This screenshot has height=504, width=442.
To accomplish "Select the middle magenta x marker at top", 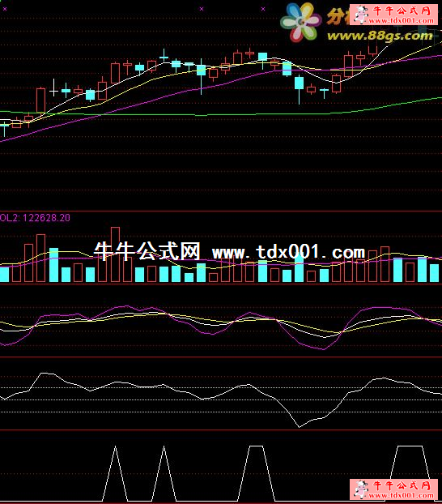I will point(202,9).
